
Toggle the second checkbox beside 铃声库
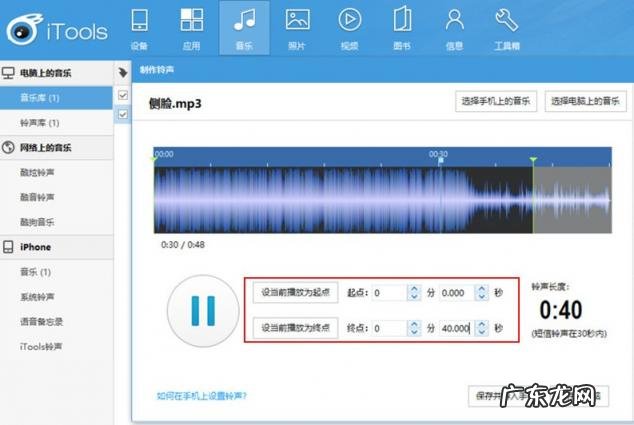[x=123, y=115]
